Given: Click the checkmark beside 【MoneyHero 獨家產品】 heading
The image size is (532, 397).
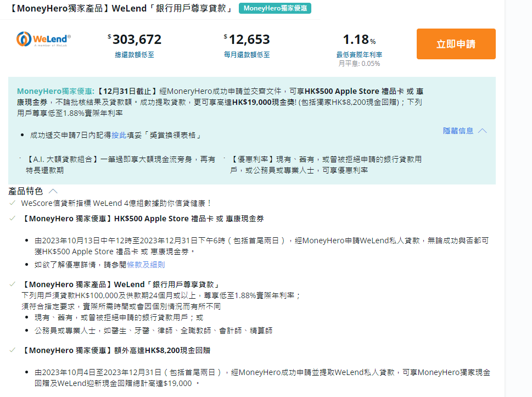Looking at the screenshot, I should click(x=13, y=284).
